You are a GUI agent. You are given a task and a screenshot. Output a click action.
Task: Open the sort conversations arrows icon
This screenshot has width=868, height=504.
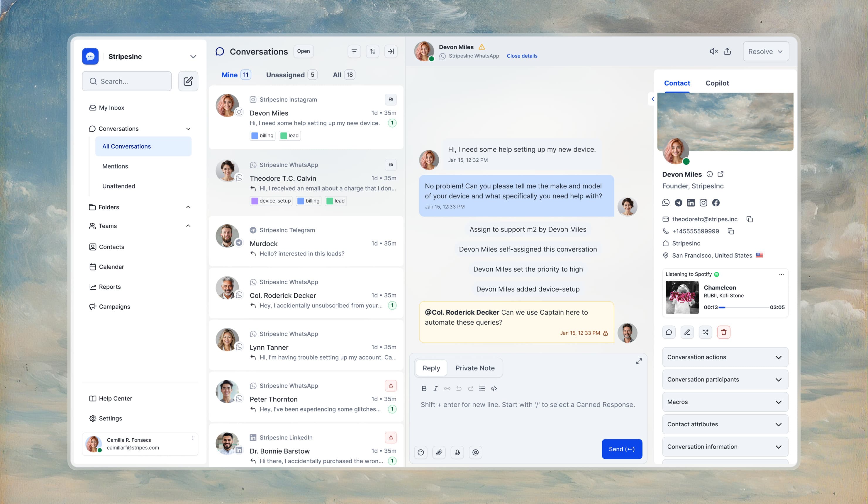[372, 51]
